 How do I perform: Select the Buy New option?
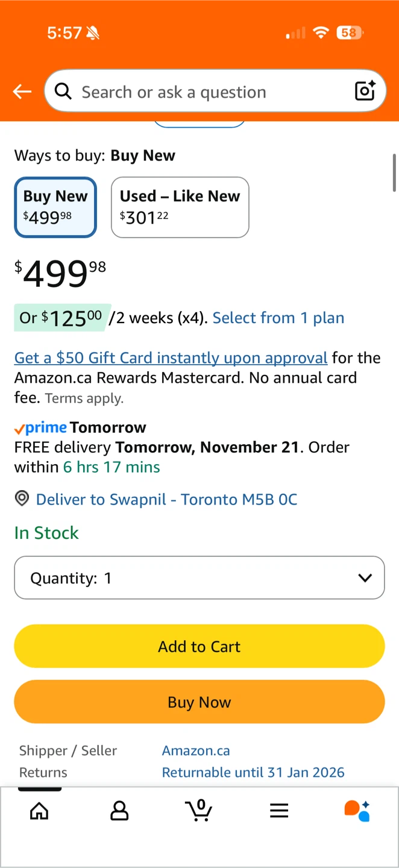[55, 207]
